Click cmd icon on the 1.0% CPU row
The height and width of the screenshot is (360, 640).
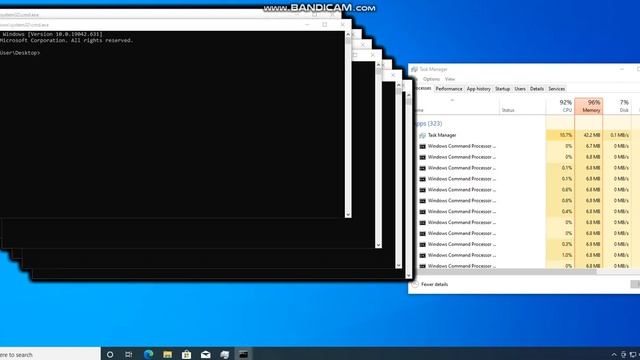click(x=422, y=255)
